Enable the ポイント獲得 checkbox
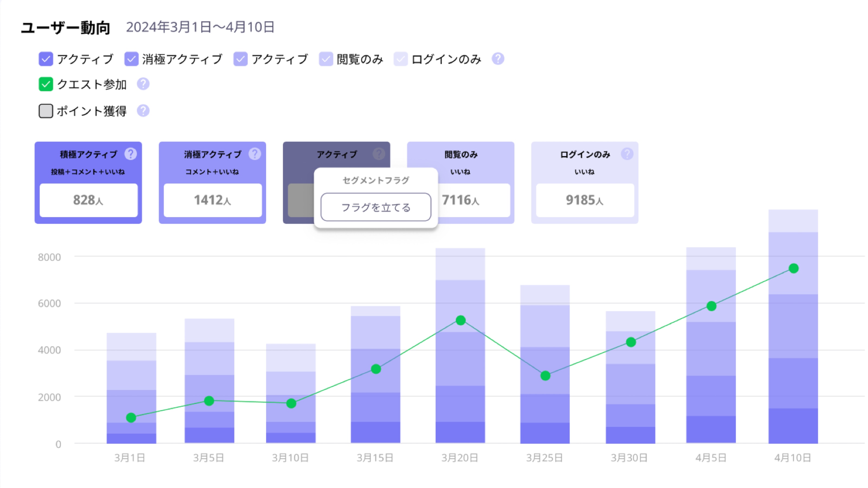 (x=46, y=111)
